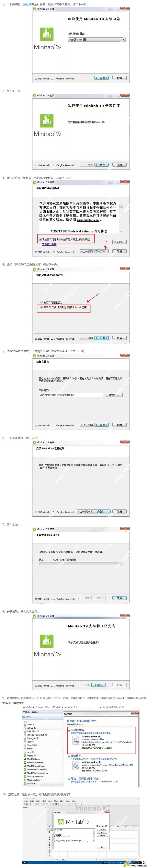Select the mcr.dll file icon

25,749
